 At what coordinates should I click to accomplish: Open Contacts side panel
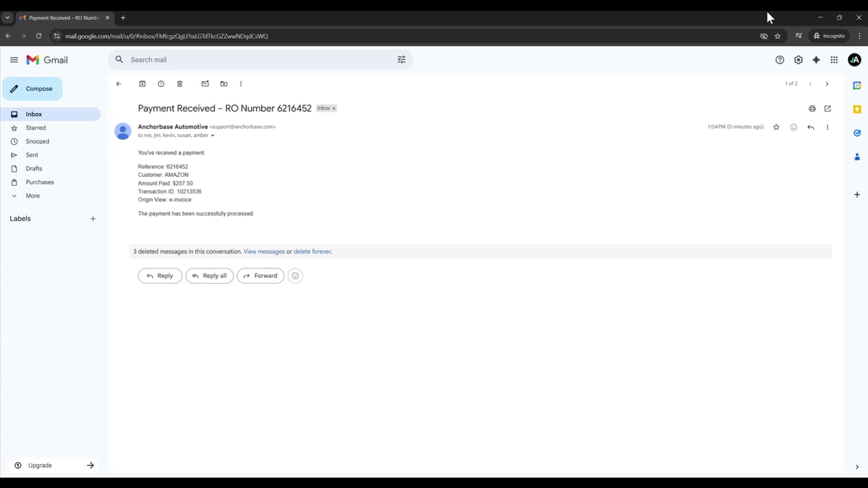pos(857,157)
